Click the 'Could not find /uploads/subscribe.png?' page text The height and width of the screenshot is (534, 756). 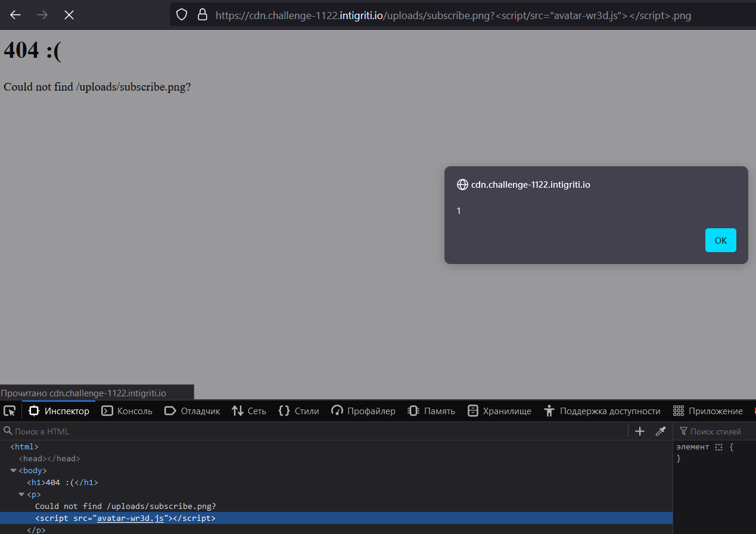97,86
